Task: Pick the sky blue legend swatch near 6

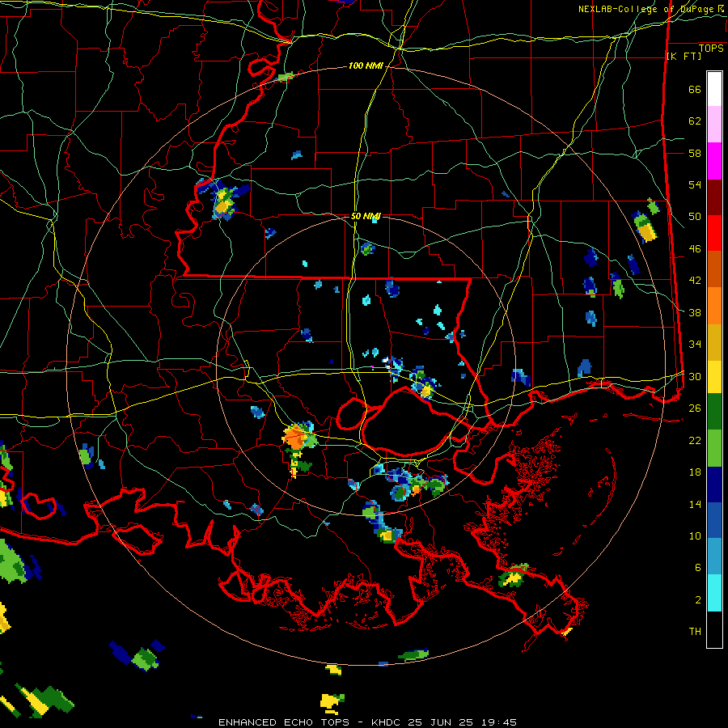Action: click(x=714, y=557)
